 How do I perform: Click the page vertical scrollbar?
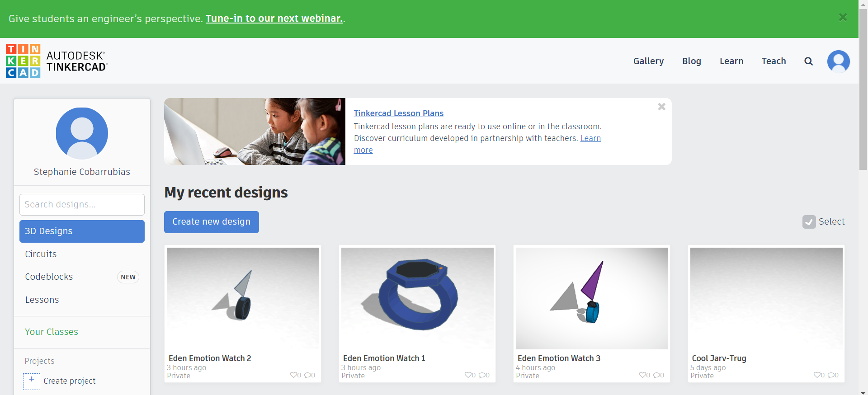863,90
